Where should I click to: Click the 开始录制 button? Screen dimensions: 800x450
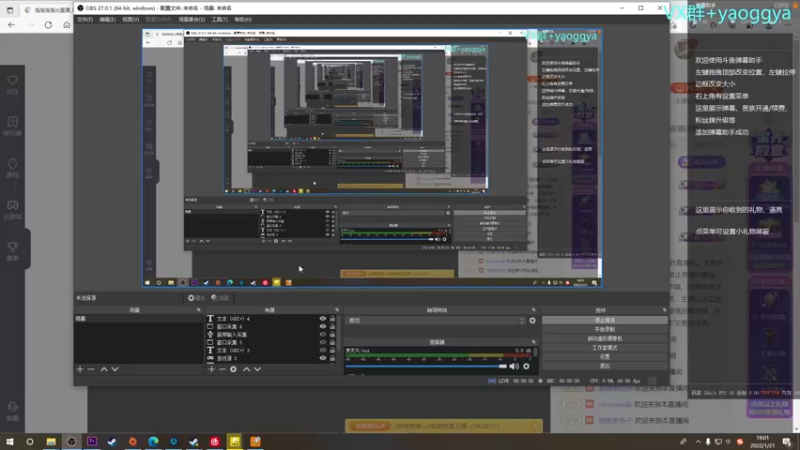tap(605, 329)
